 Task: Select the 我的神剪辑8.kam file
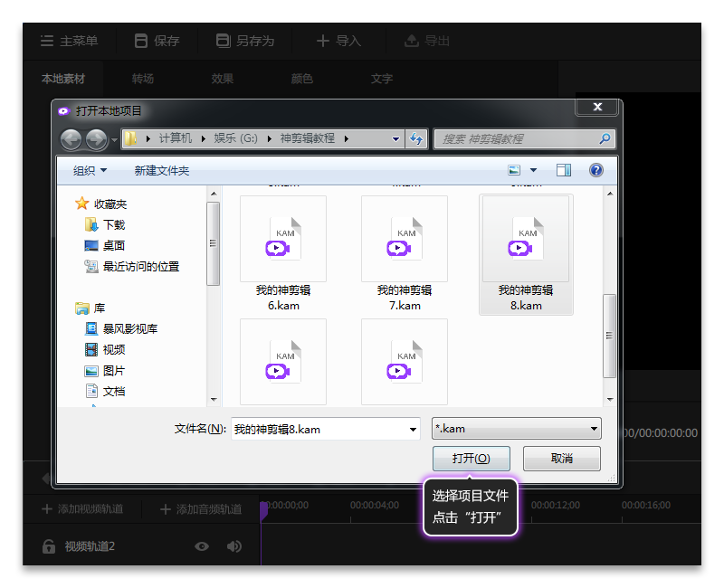pos(526,254)
